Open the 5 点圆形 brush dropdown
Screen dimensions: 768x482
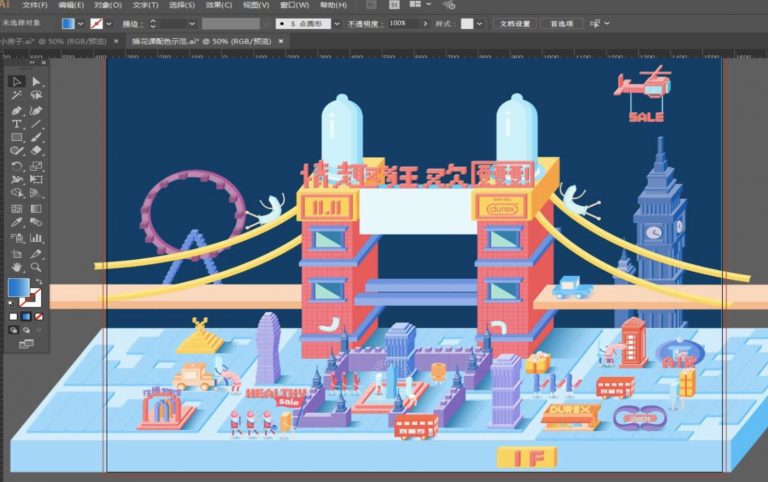[336, 24]
